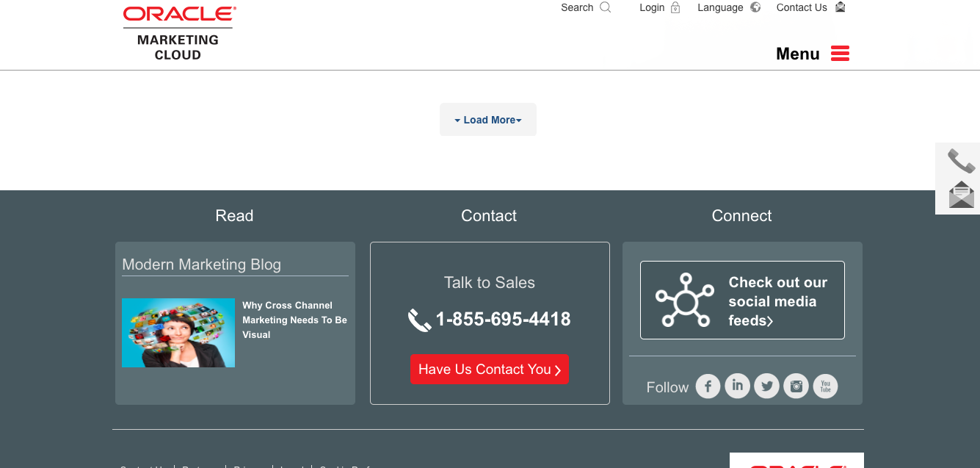Click the Contact section heading
The image size is (980, 468).
click(489, 215)
